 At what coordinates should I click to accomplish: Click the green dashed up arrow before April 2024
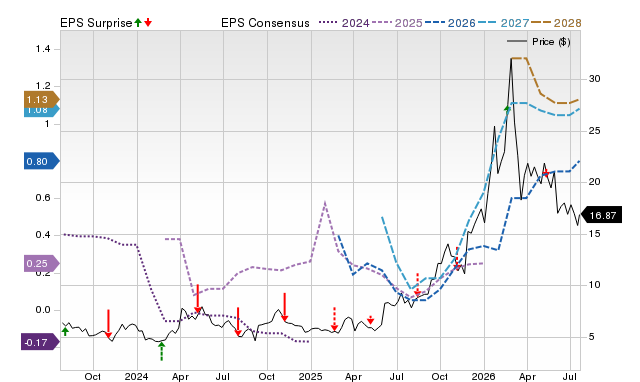[x=162, y=351]
